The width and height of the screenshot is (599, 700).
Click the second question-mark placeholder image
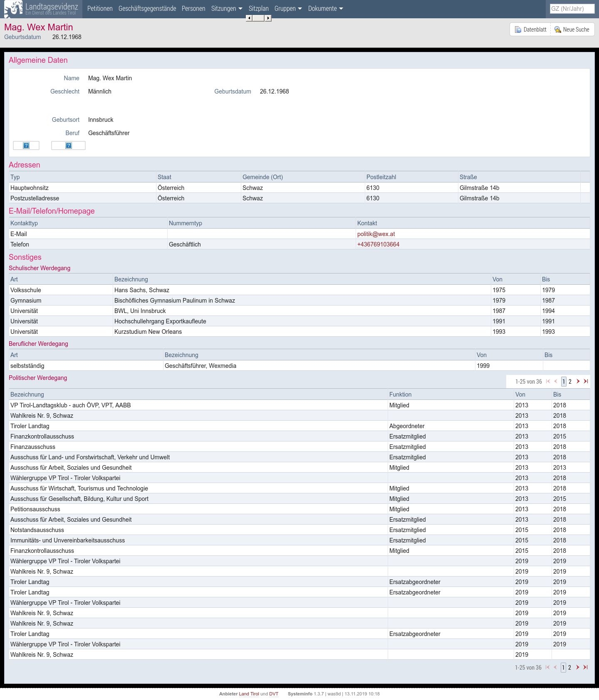69,145
